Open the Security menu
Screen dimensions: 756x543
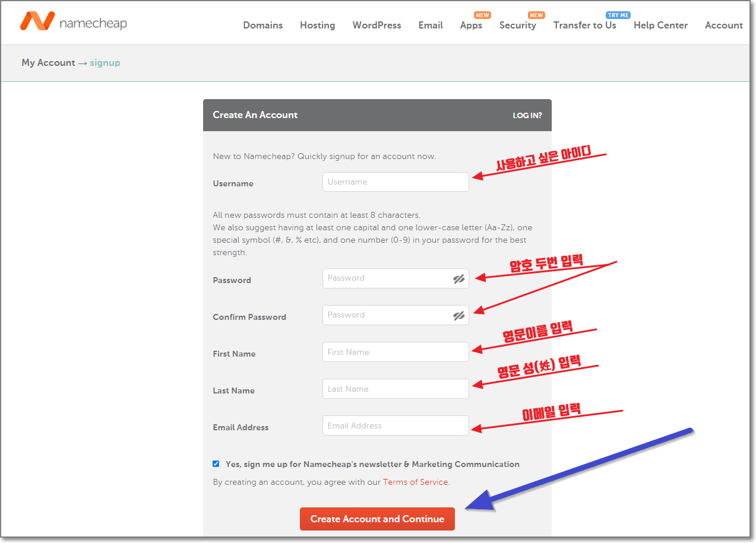517,25
